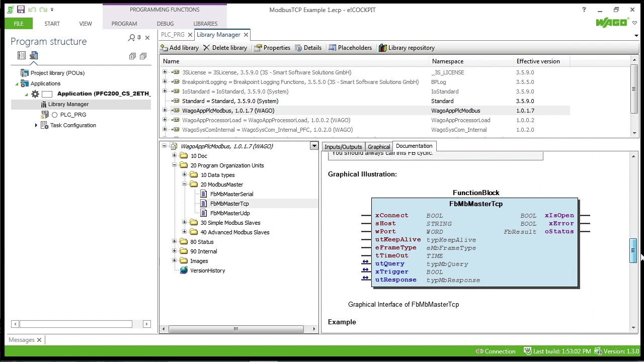Collapse the 20 ModbusMaster folder

(185, 185)
